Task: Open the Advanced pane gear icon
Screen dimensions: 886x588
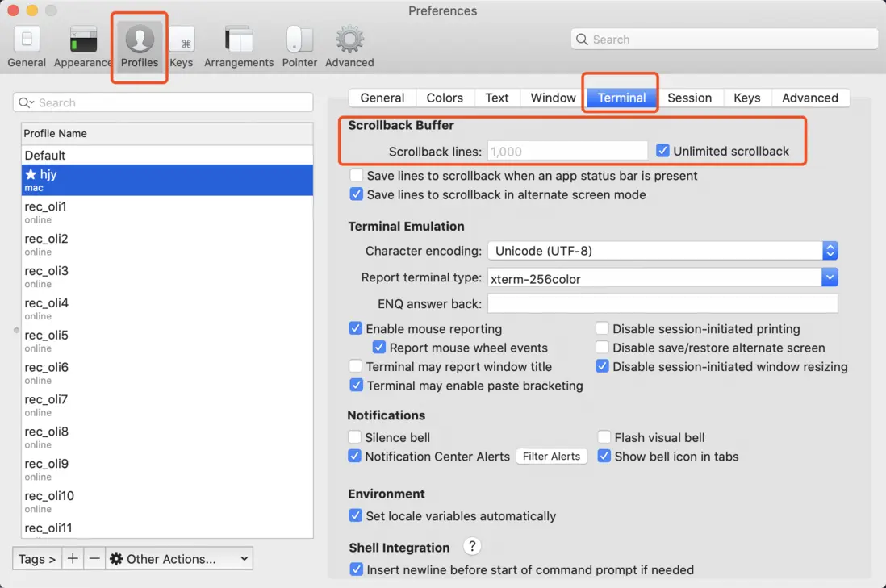Action: (x=349, y=40)
